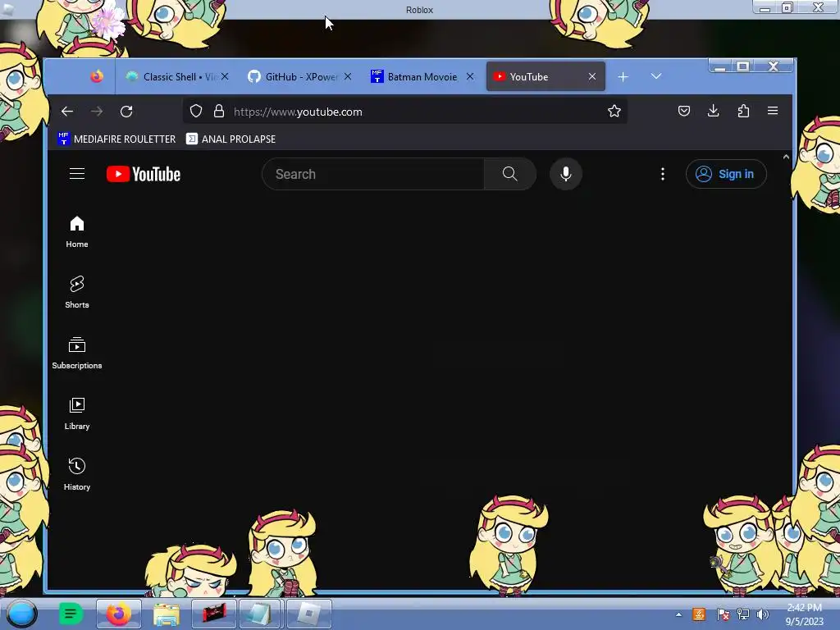Click the Sign in button
Screen dimensions: 840x630
click(x=726, y=174)
